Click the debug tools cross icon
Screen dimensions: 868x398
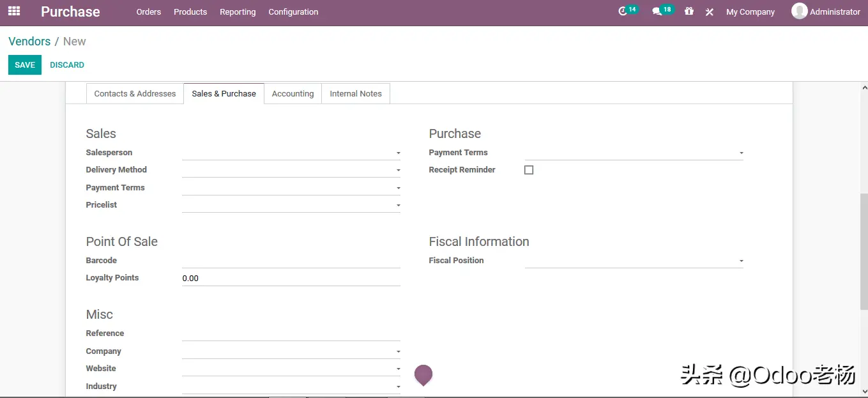click(709, 11)
